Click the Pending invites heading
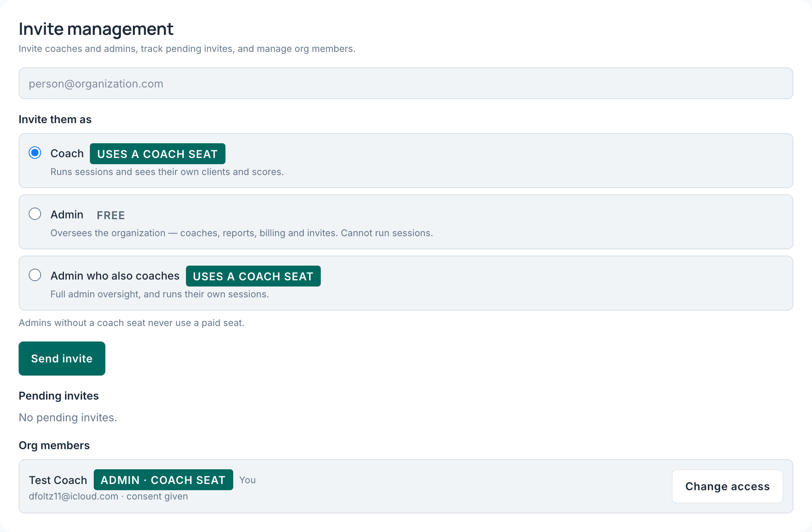 click(x=58, y=396)
